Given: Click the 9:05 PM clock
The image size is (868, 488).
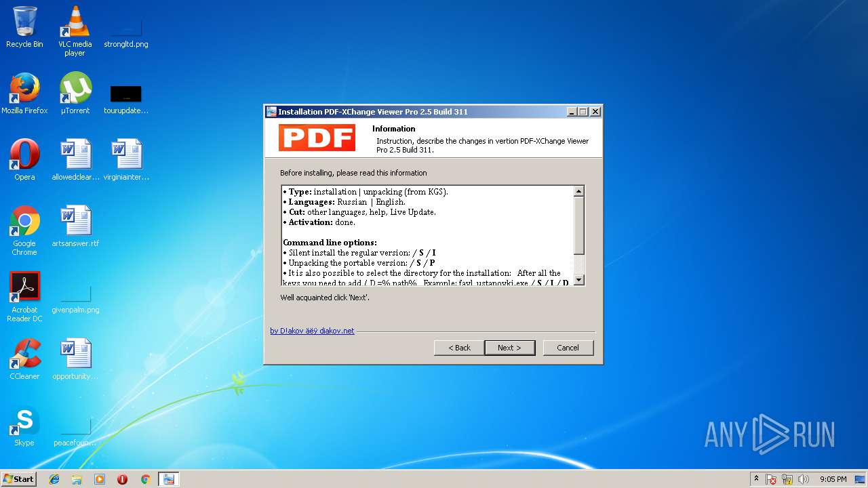Looking at the screenshot, I should tap(833, 479).
